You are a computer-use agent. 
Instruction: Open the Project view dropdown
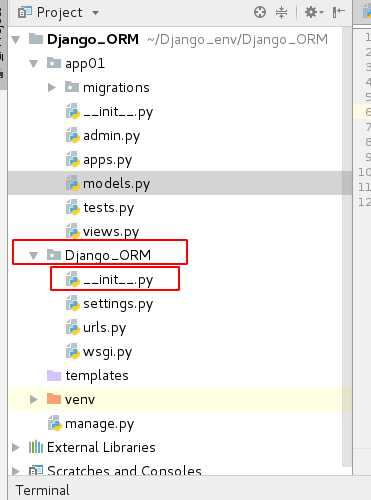95,13
